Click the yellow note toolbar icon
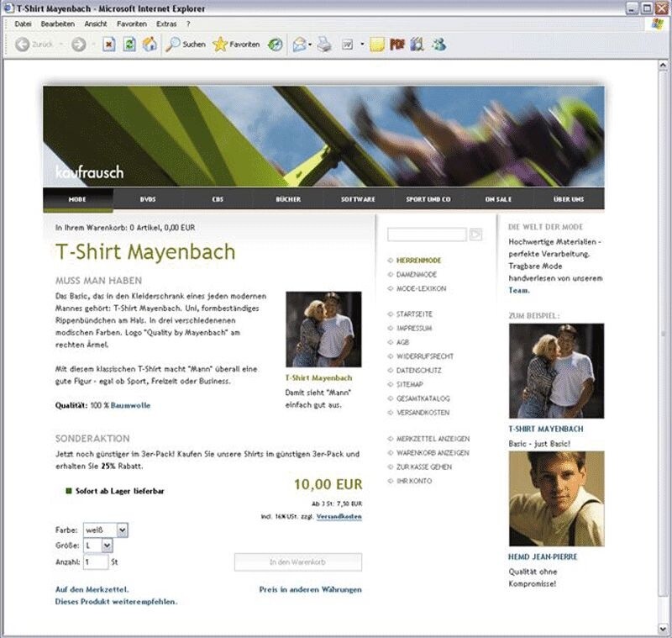 click(377, 45)
